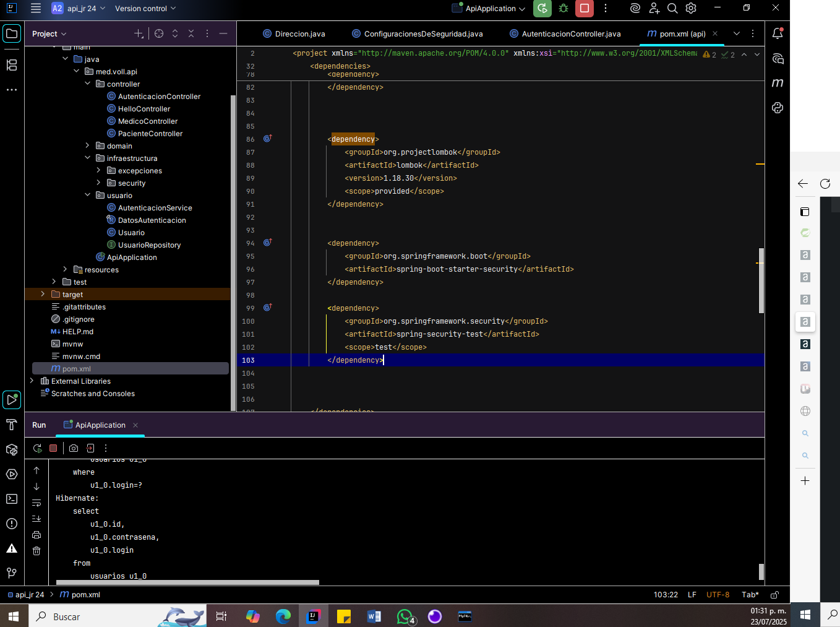Toggle the read-only lock icon in status bar
The height and width of the screenshot is (627, 840).
pyautogui.click(x=774, y=595)
